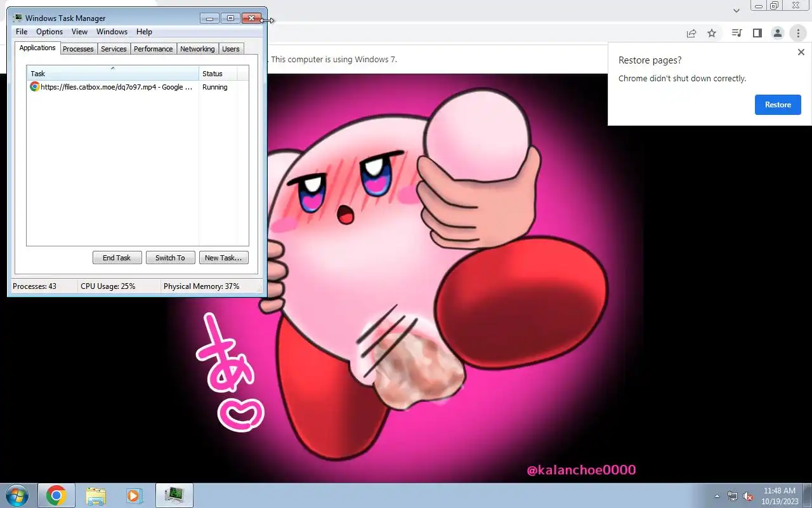Select the Applications tab

[x=37, y=48]
